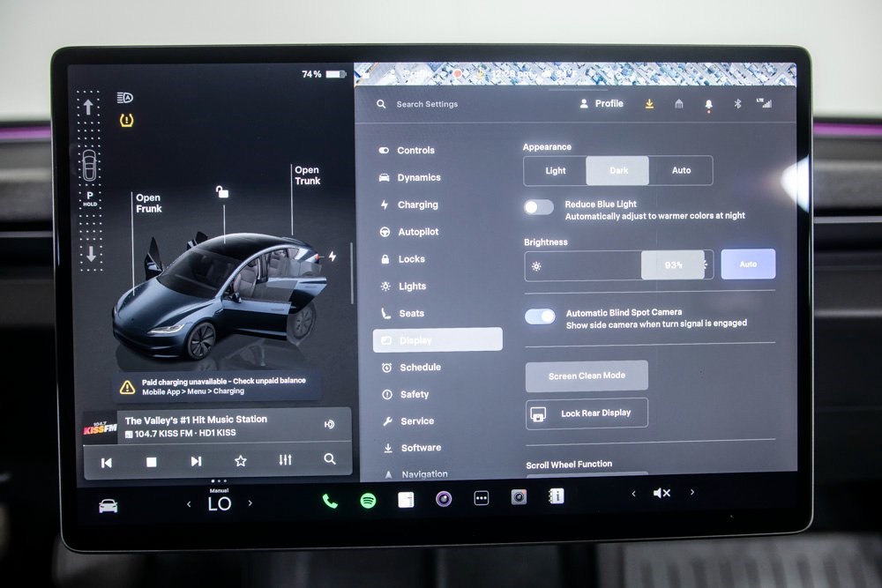
Task: Tap the KISS FM station logo
Action: (x=100, y=428)
